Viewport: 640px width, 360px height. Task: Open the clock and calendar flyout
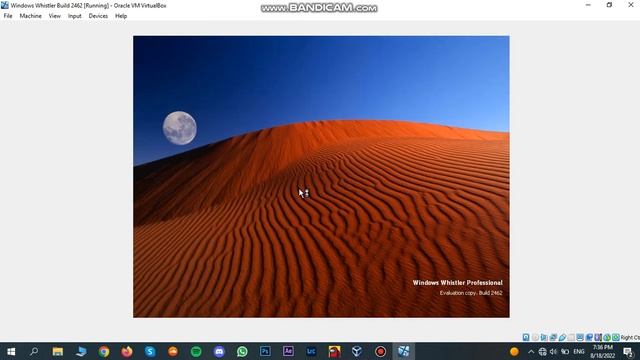(602, 351)
